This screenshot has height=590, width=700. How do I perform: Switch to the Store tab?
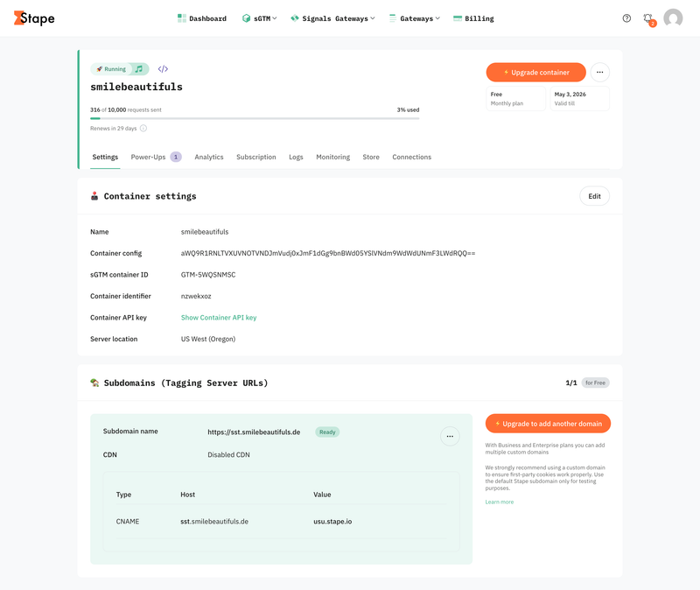point(371,157)
